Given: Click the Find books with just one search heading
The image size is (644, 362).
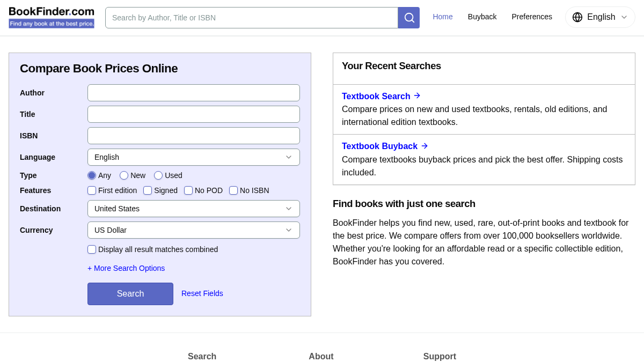Looking at the screenshot, I should tap(404, 204).
